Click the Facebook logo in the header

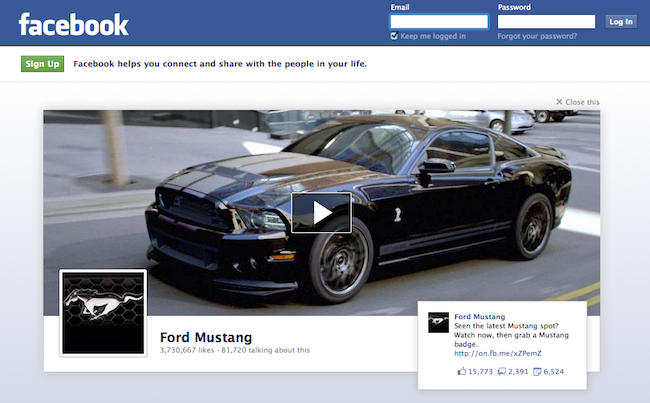[x=73, y=23]
